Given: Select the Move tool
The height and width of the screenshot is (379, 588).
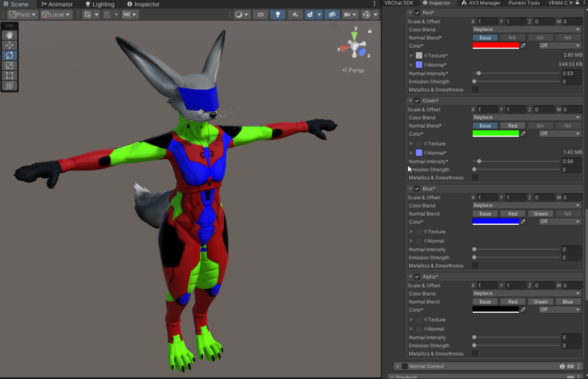Looking at the screenshot, I should tap(9, 45).
